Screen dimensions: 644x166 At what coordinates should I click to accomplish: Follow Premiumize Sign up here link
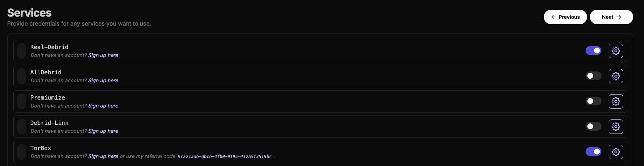point(103,106)
